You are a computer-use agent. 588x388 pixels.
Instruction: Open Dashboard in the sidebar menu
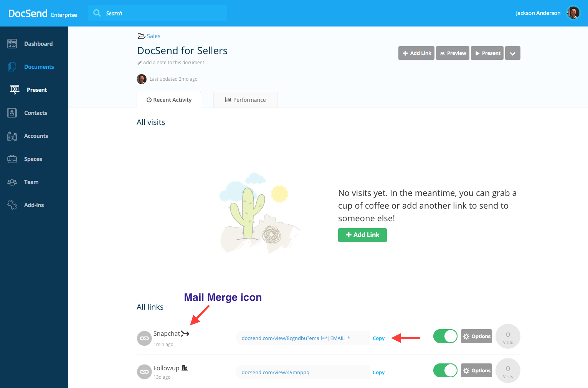pos(38,44)
